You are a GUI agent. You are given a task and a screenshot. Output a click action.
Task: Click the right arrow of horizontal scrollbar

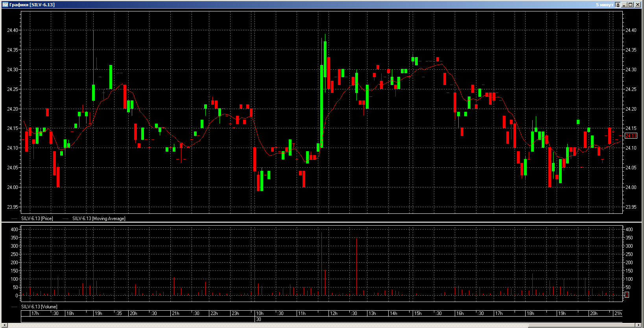638,325
